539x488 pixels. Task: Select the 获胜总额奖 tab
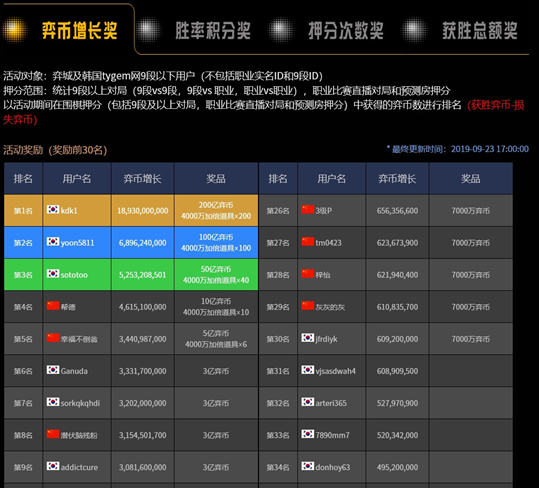pyautogui.click(x=480, y=30)
